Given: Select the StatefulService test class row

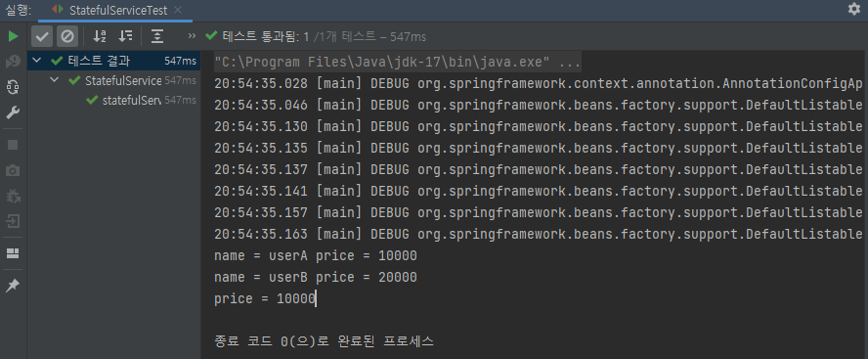Looking at the screenshot, I should click(x=113, y=80).
